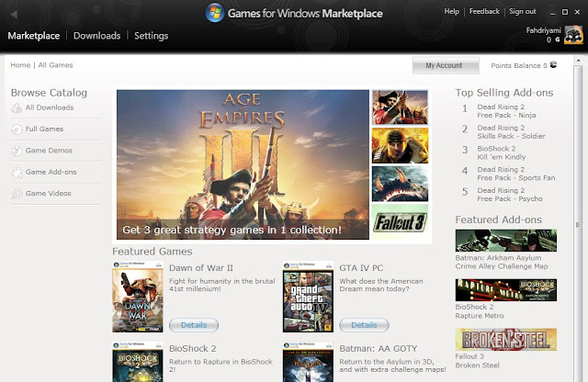Click Sign out

click(523, 12)
